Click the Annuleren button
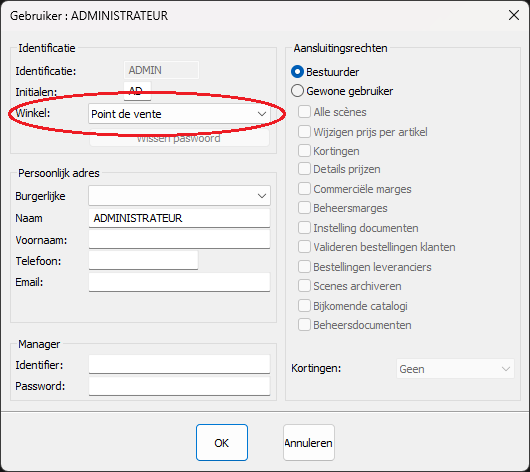Viewport: 530px width, 472px height. [309, 443]
